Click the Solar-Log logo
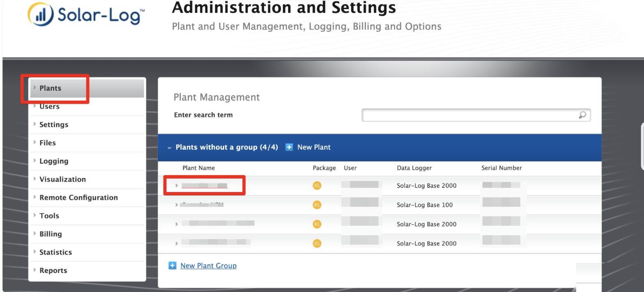Screen dimensions: 644x292 (x=86, y=15)
